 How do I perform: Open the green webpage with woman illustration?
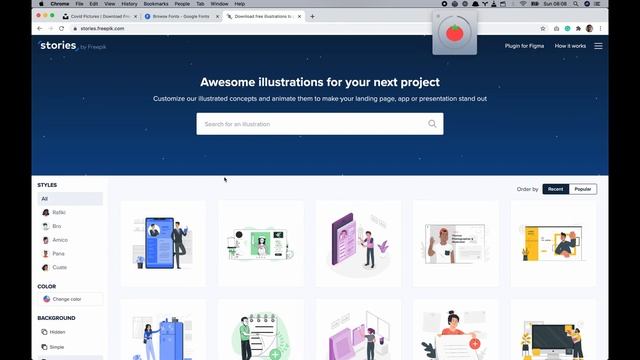(x=261, y=243)
